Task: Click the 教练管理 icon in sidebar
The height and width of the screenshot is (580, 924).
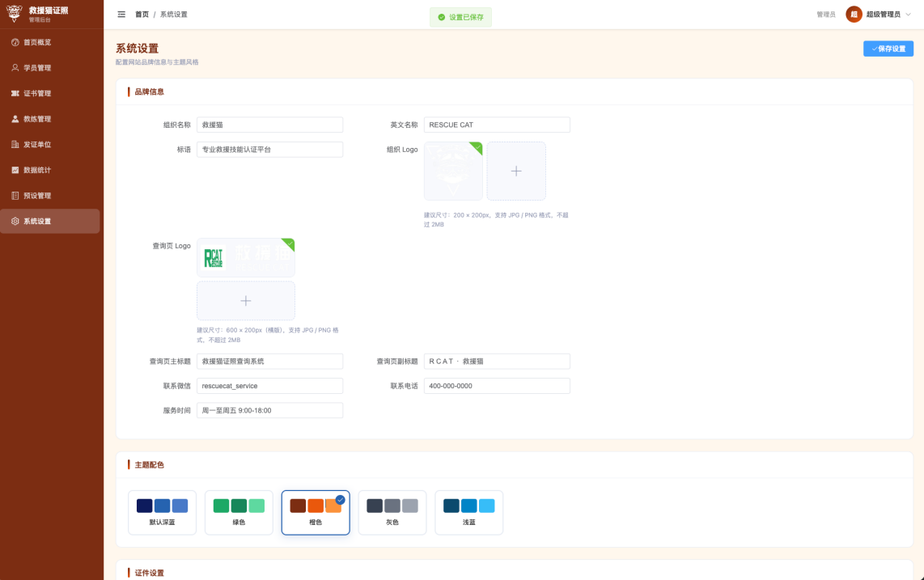Action: (15, 119)
